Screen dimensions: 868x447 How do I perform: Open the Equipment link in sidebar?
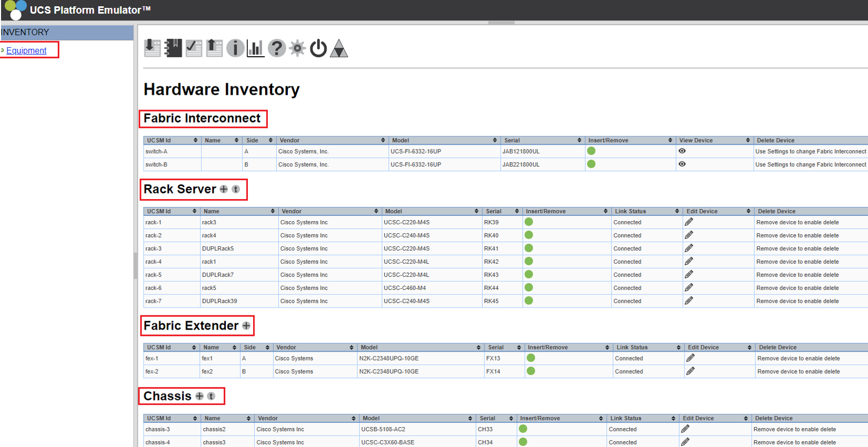tap(26, 50)
